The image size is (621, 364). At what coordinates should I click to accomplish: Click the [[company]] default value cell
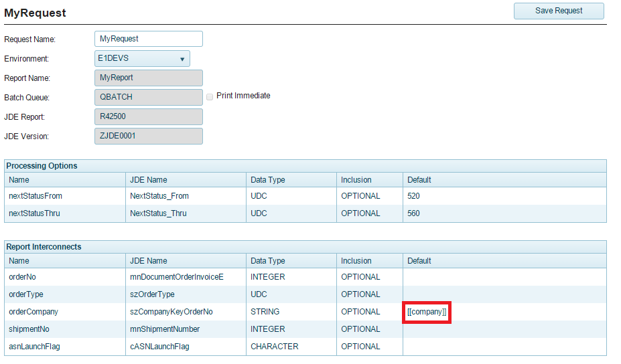tap(427, 312)
